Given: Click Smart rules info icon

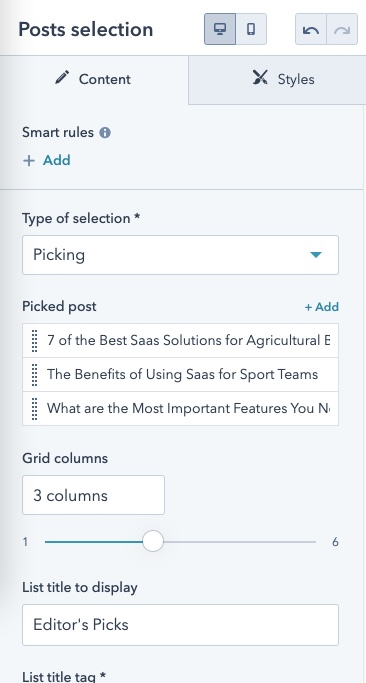Looking at the screenshot, I should pyautogui.click(x=105, y=132).
